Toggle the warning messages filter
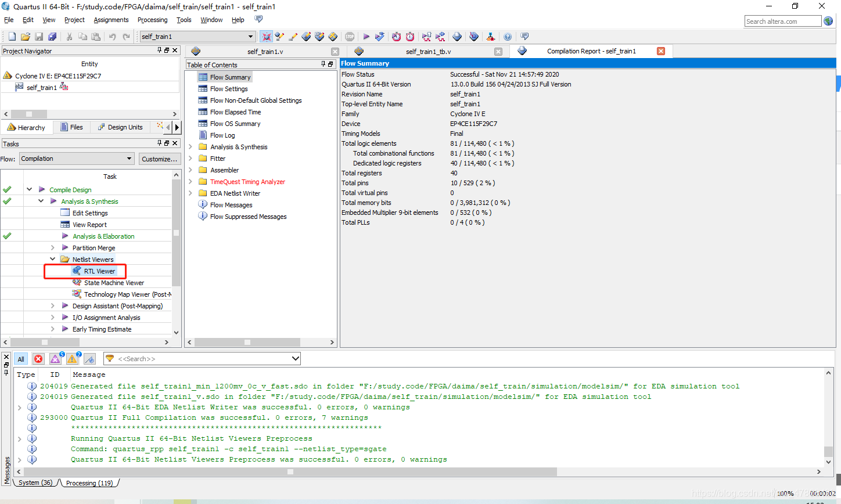 click(73, 359)
